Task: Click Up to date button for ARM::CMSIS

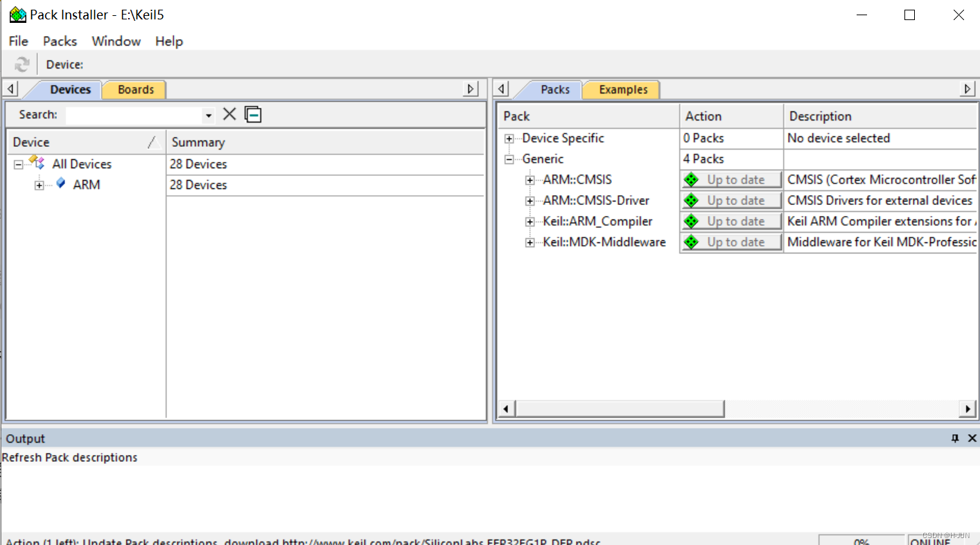Action: 731,179
